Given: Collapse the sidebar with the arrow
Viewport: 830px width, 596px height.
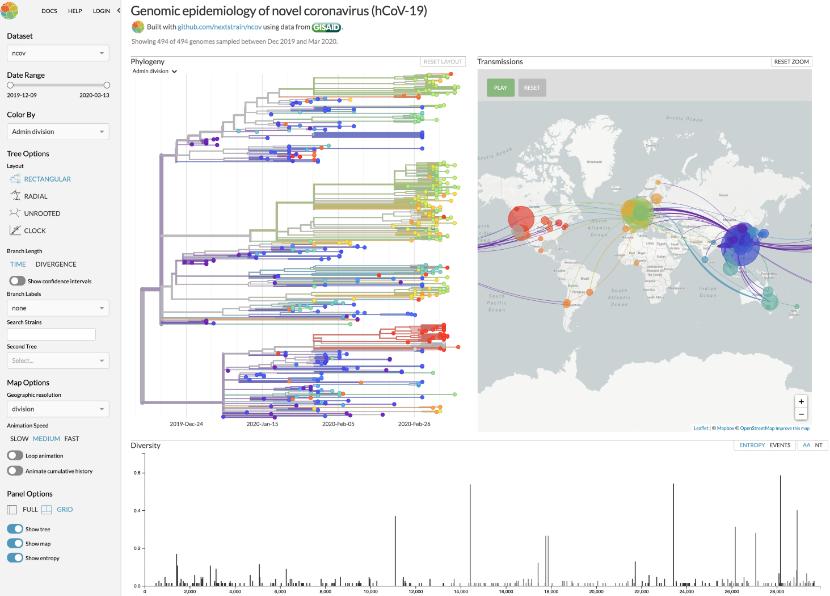Looking at the screenshot, I should coord(119,10).
